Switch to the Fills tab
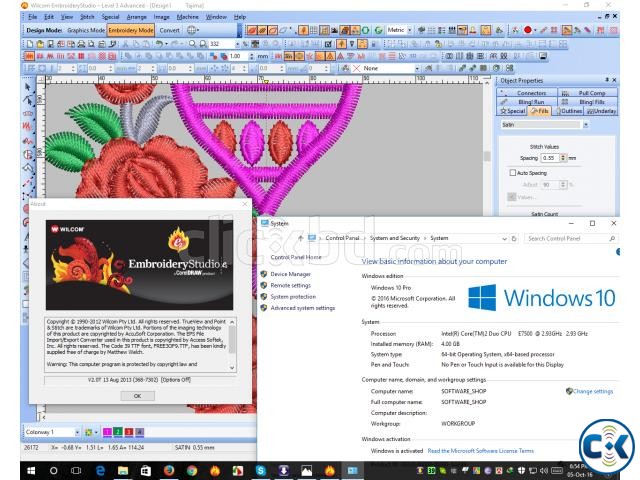Viewport: 640px width, 480px height. pos(540,111)
